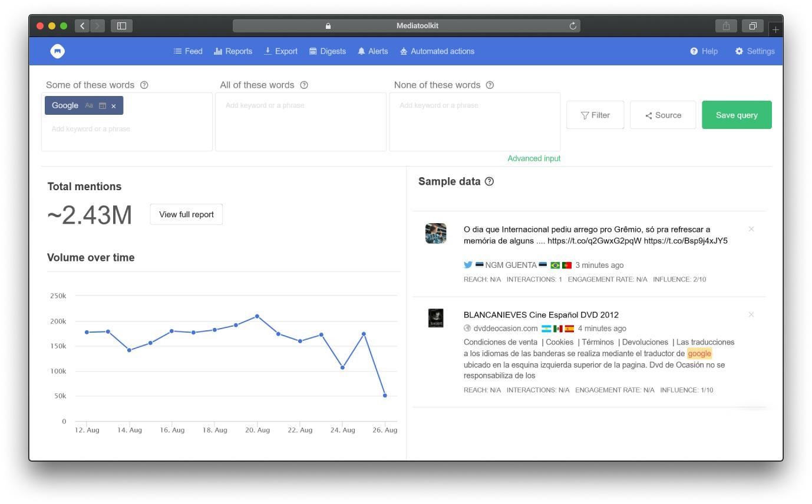
Task: Click help icon beside All of these words
Action: coord(304,85)
